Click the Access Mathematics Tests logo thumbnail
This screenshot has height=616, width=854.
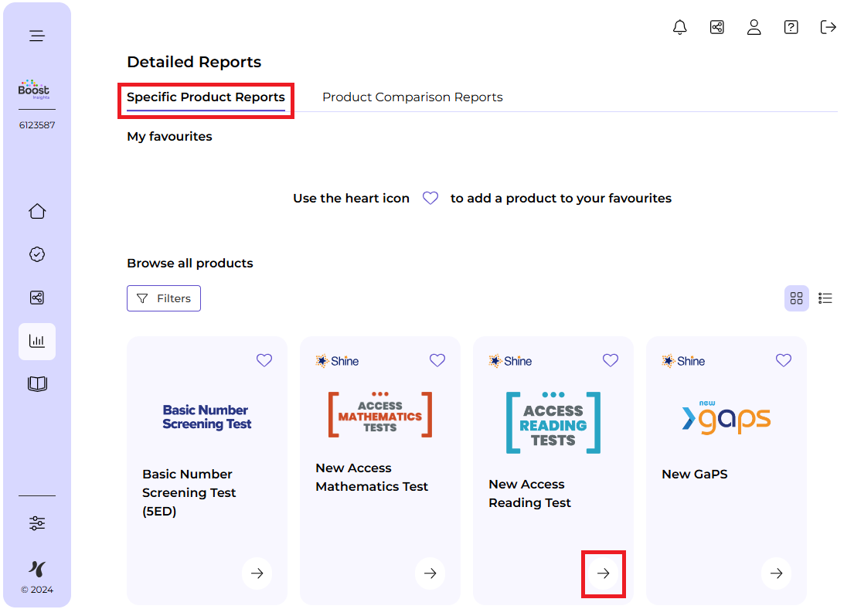click(380, 416)
